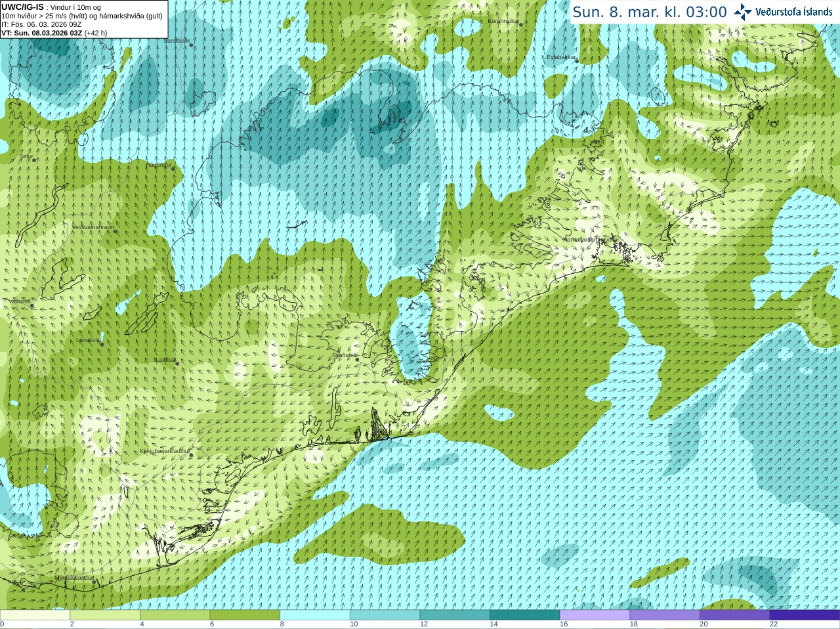Click the VT: Sun. 08.03.2026 03Z line
The width and height of the screenshot is (840, 629).
tap(54, 33)
